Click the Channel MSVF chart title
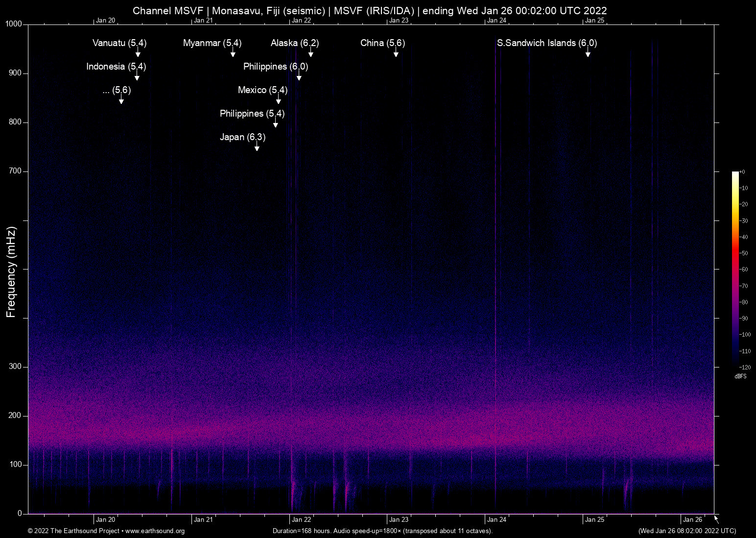The height and width of the screenshot is (538, 756). [370, 10]
